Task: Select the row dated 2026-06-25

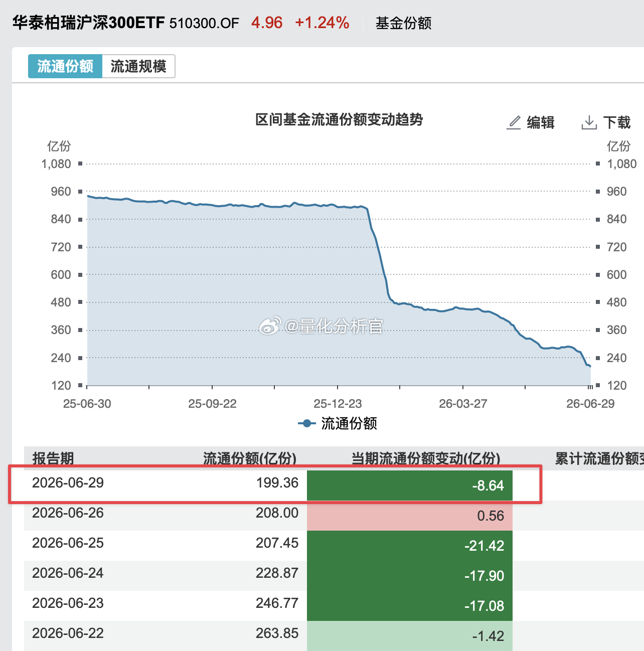Action: coord(334,545)
